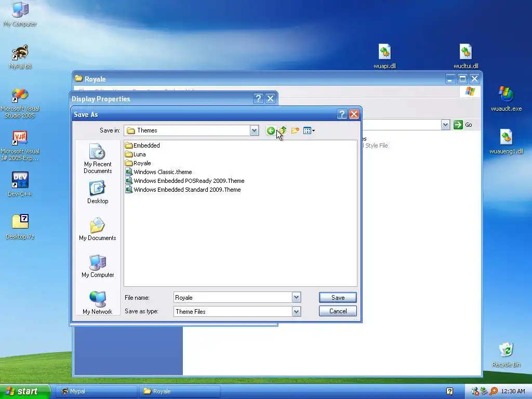This screenshot has height=399, width=532.
Task: Click the magnifier icon in system tray
Action: pyautogui.click(x=494, y=391)
